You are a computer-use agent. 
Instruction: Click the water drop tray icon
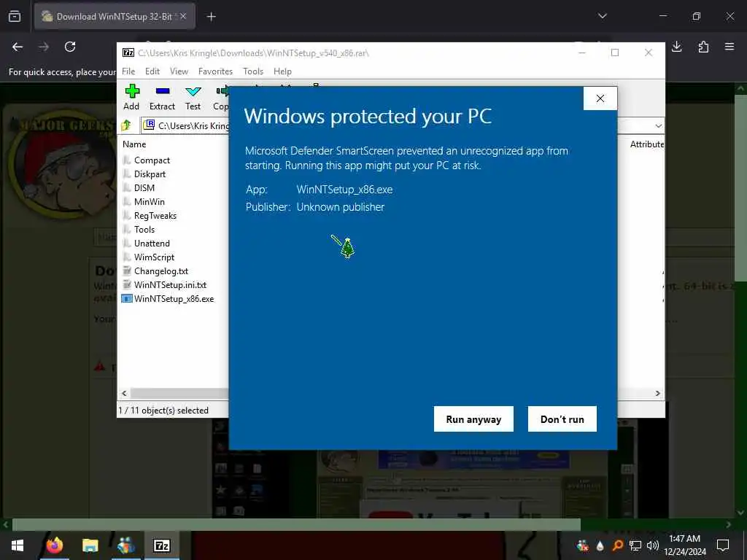click(x=600, y=545)
